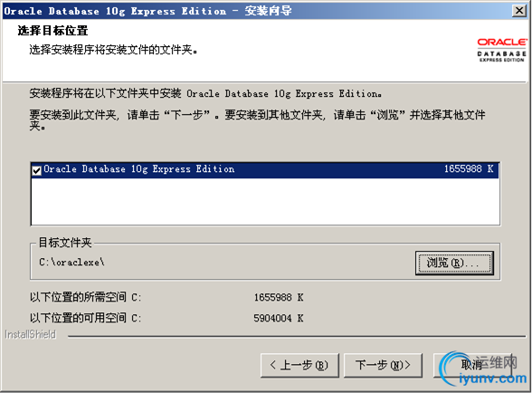Cancel the installation with 取消 button
This screenshot has height=393, width=532.
coord(472,365)
